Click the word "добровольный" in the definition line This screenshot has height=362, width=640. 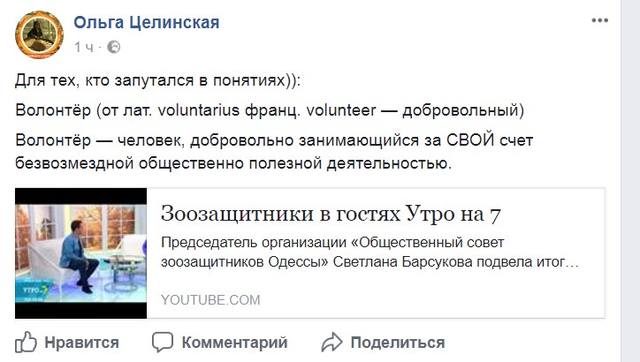[460, 111]
